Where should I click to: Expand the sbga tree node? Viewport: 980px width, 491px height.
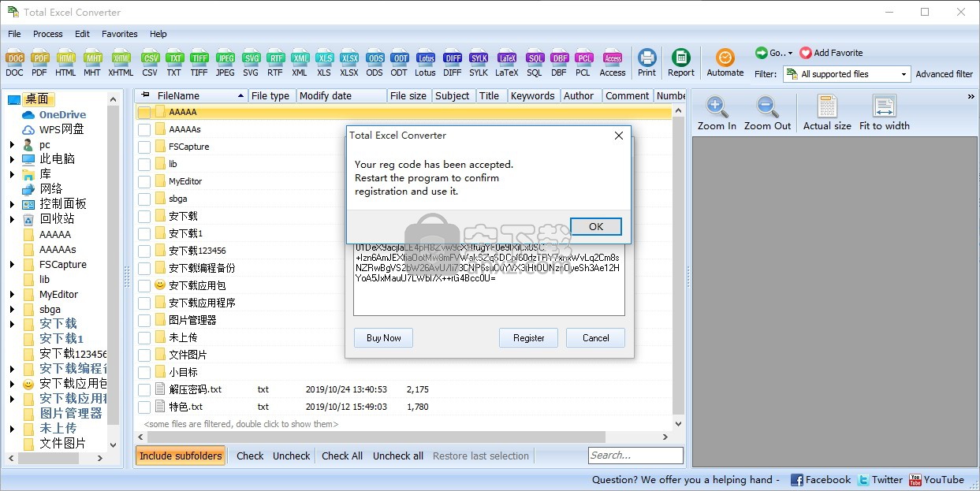12,310
